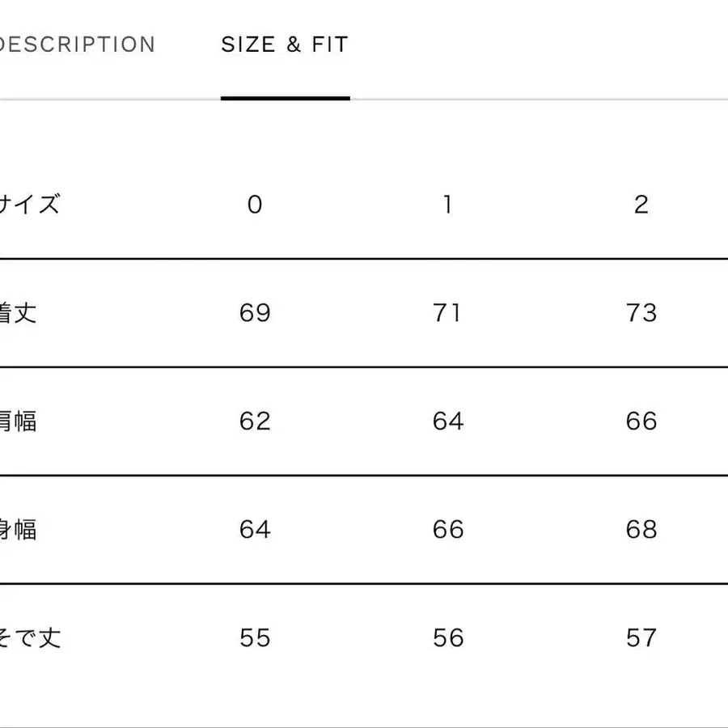The height and width of the screenshot is (728, 728).
Task: Click the そで丈 measurement label
Action: click(x=32, y=638)
